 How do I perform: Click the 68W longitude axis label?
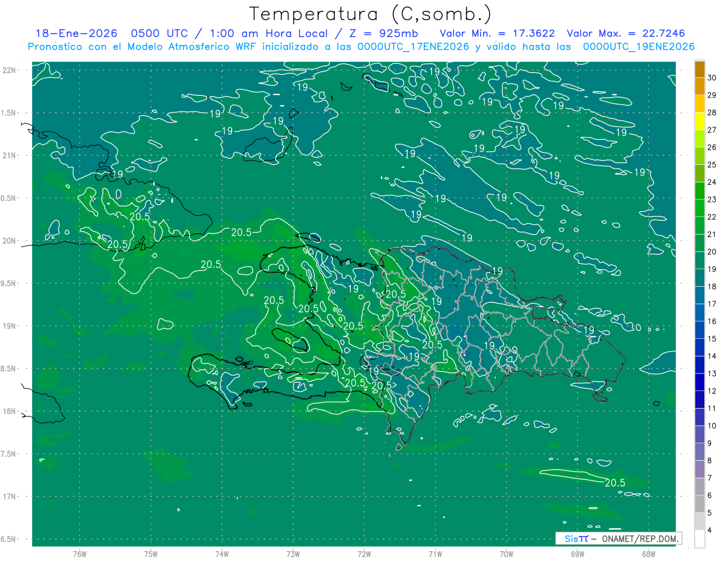648,554
